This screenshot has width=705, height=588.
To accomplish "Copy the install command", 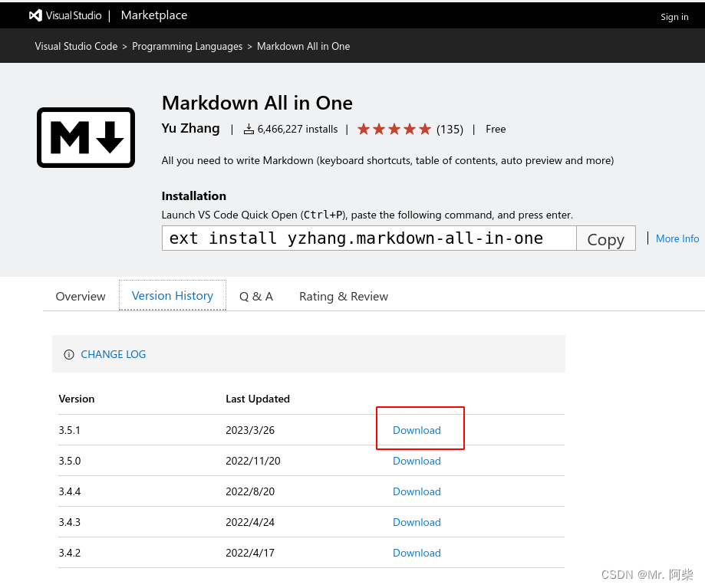I will point(605,238).
